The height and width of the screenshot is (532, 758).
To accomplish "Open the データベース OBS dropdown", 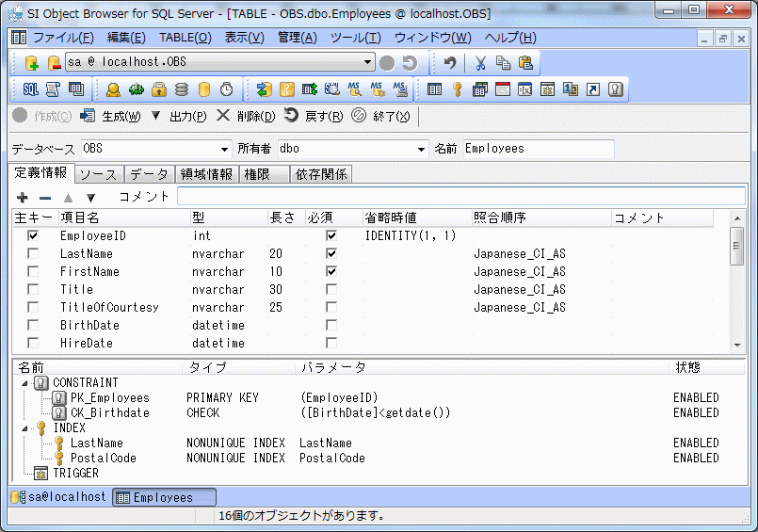I will point(224,149).
